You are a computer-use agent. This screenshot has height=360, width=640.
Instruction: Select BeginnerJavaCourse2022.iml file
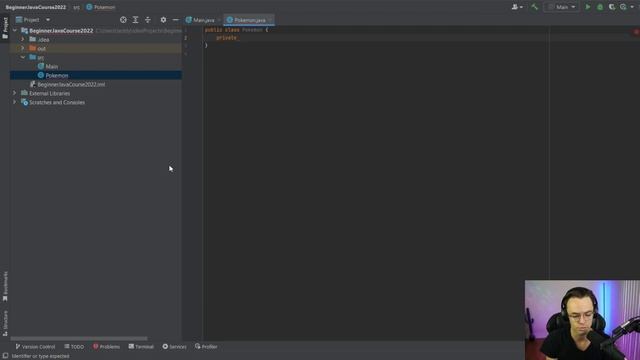(71, 84)
